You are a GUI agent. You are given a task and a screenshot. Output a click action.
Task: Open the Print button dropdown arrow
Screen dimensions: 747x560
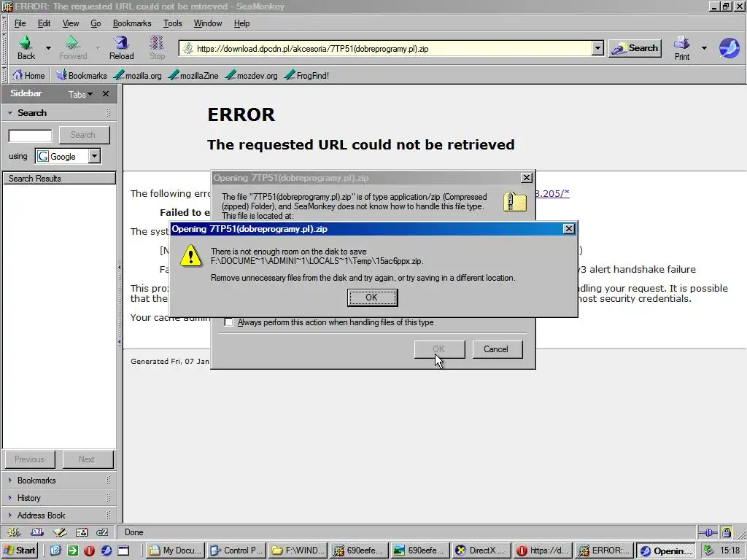pos(704,47)
